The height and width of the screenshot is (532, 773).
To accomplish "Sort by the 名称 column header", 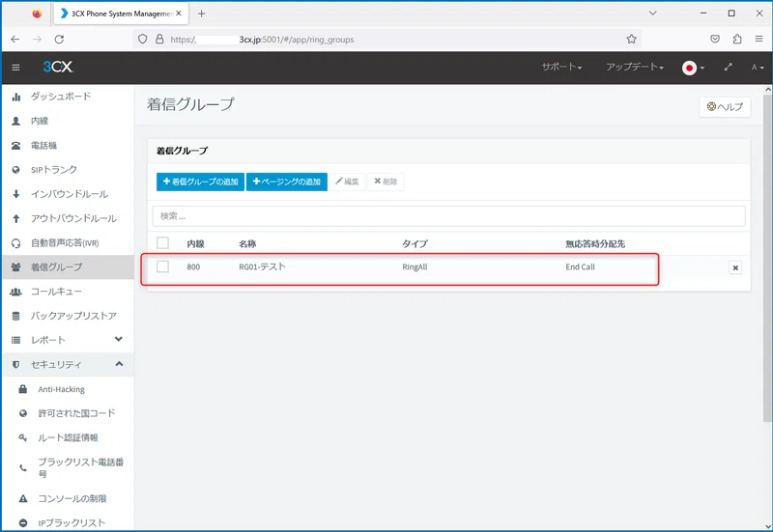I will [247, 244].
